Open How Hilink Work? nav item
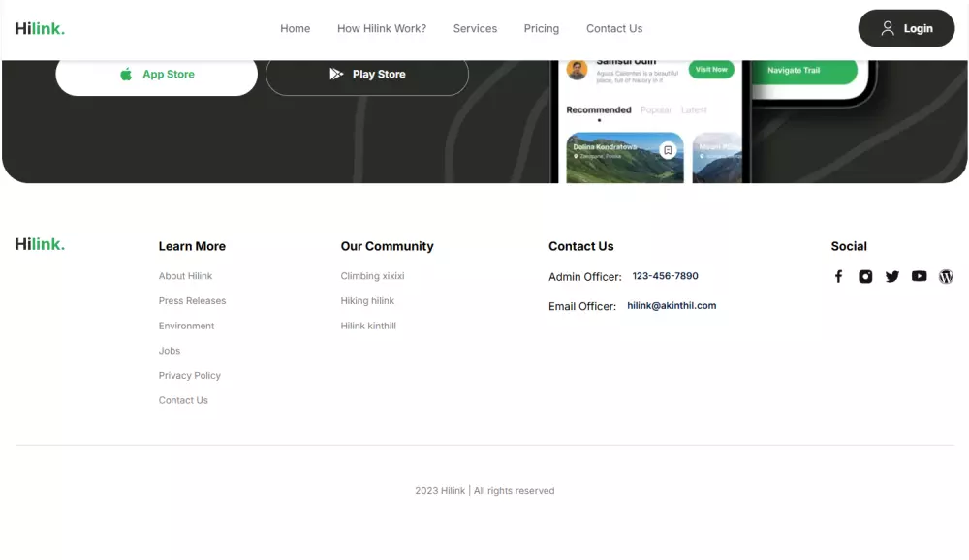Viewport: 969px width, 560px height. (x=381, y=28)
